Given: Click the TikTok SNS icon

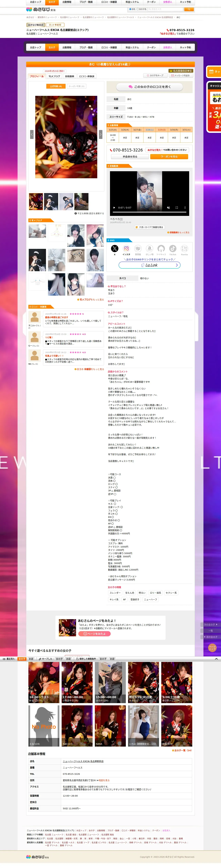Looking at the screenshot, I should pyautogui.click(x=173, y=248).
